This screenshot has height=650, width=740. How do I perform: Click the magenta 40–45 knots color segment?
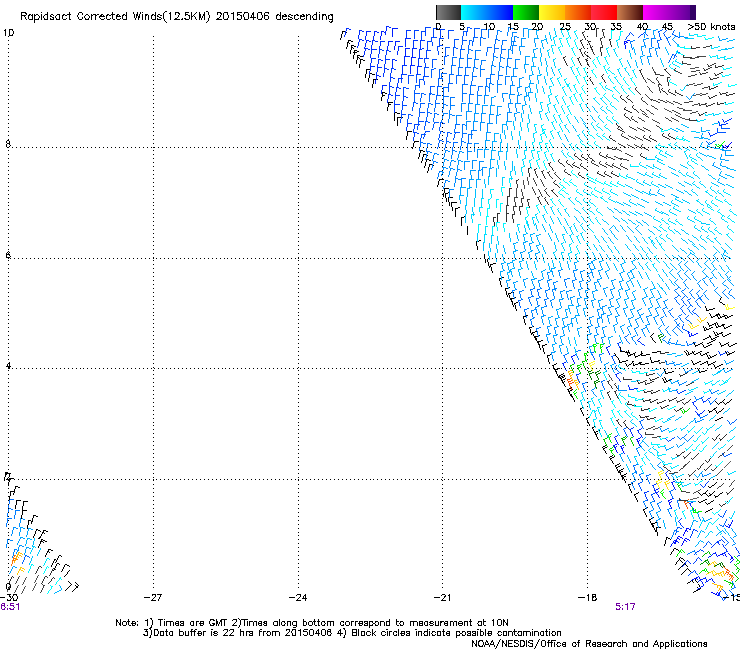click(x=656, y=12)
